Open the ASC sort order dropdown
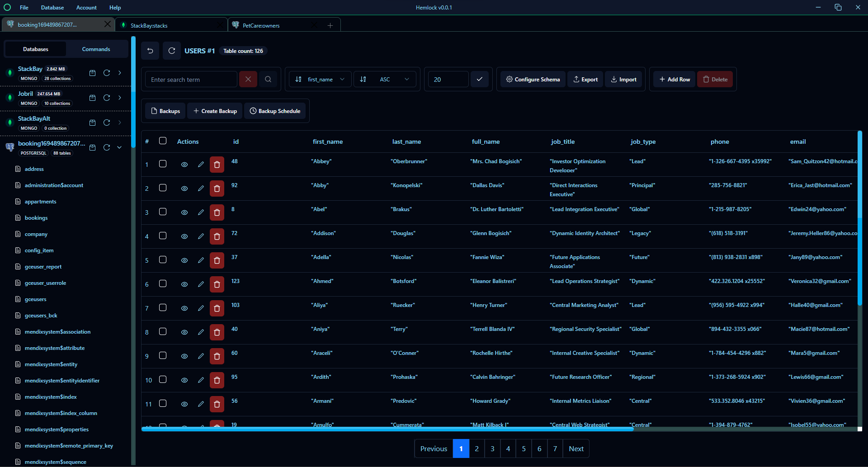 coord(385,79)
